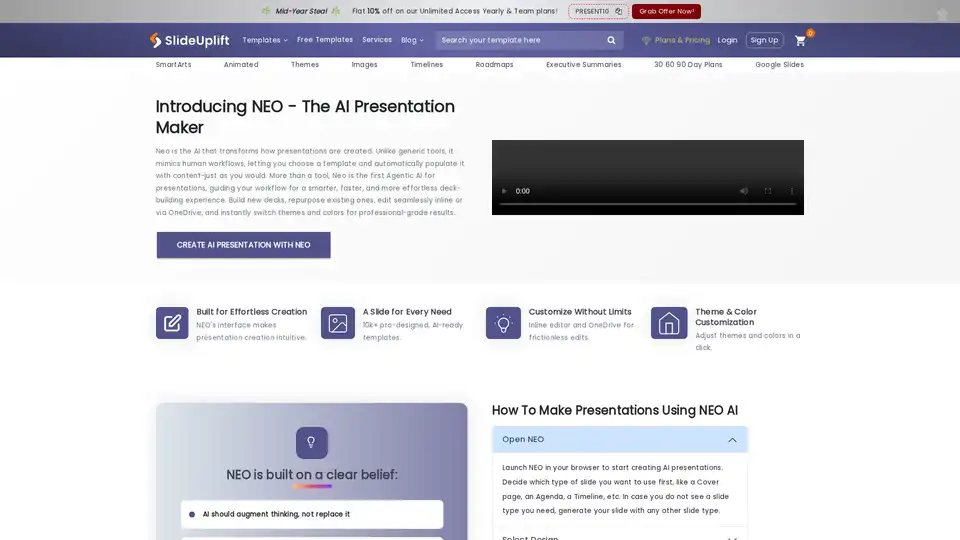Click the SlideUplift logo
Image resolution: width=960 pixels, height=540 pixels.
(x=190, y=40)
